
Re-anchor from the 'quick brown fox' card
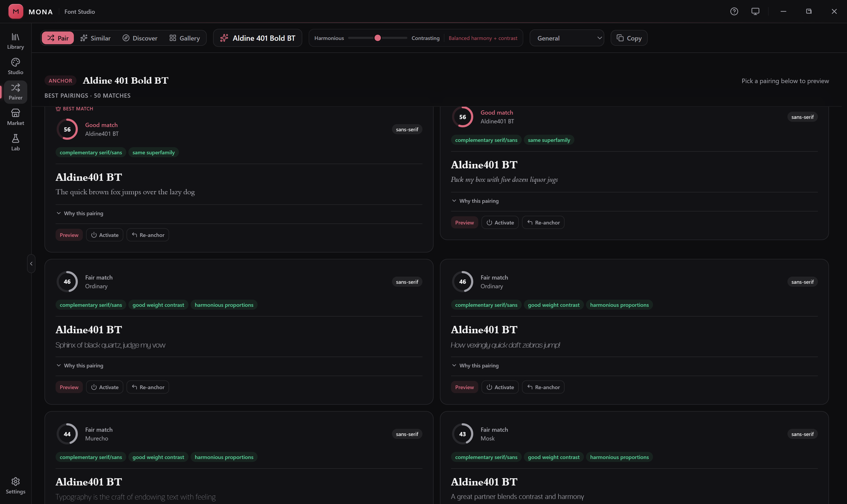click(x=148, y=235)
